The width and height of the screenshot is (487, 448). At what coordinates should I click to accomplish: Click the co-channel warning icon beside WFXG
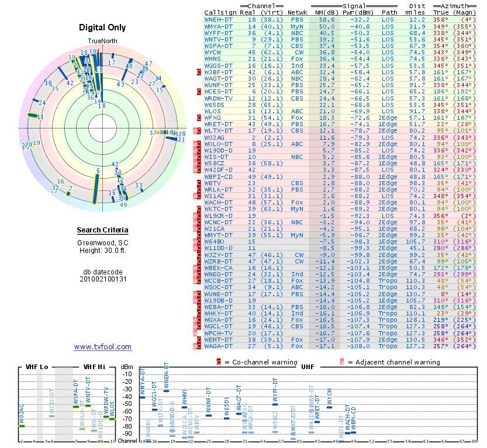tap(199, 118)
